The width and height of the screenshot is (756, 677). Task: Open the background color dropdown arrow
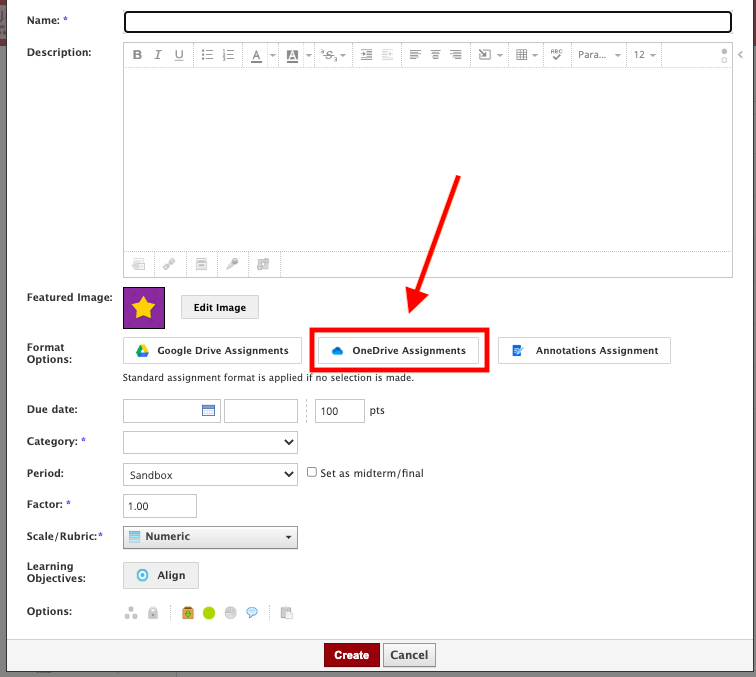click(309, 55)
